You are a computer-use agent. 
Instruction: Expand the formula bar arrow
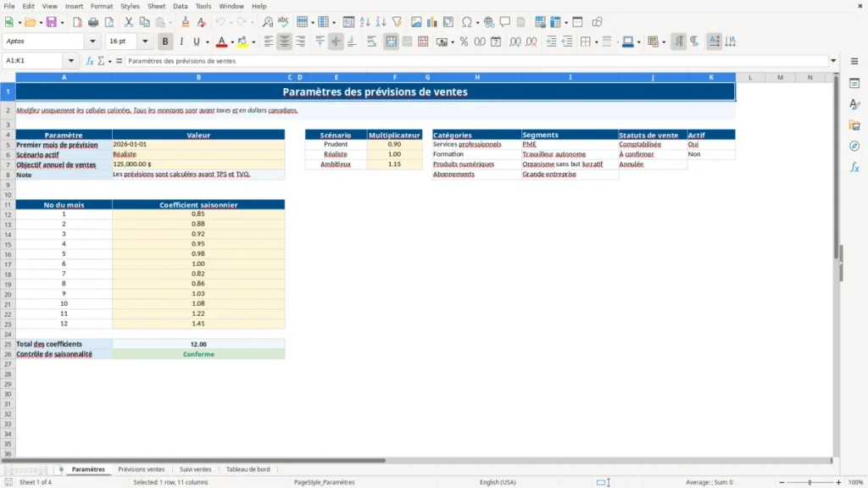833,61
